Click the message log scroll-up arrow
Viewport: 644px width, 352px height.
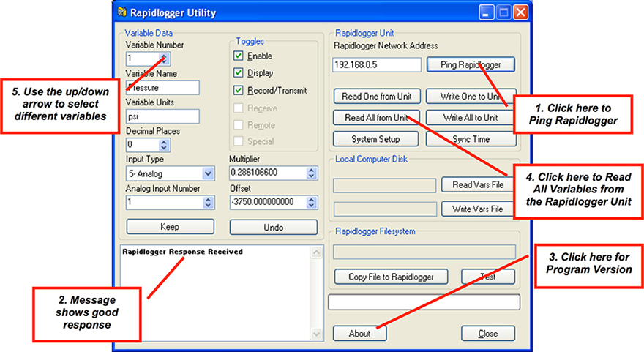(x=316, y=252)
